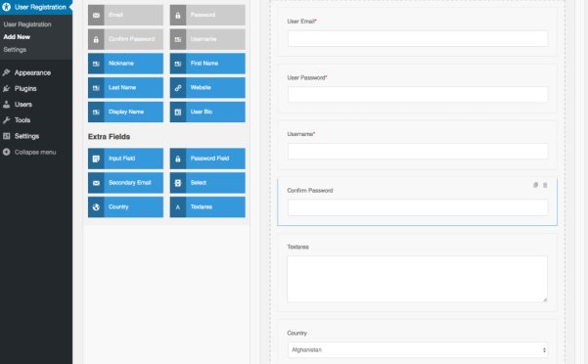Click the Plugins plug icon in sidebar
Image resolution: width=588 pixels, height=364 pixels.
pyautogui.click(x=6, y=88)
